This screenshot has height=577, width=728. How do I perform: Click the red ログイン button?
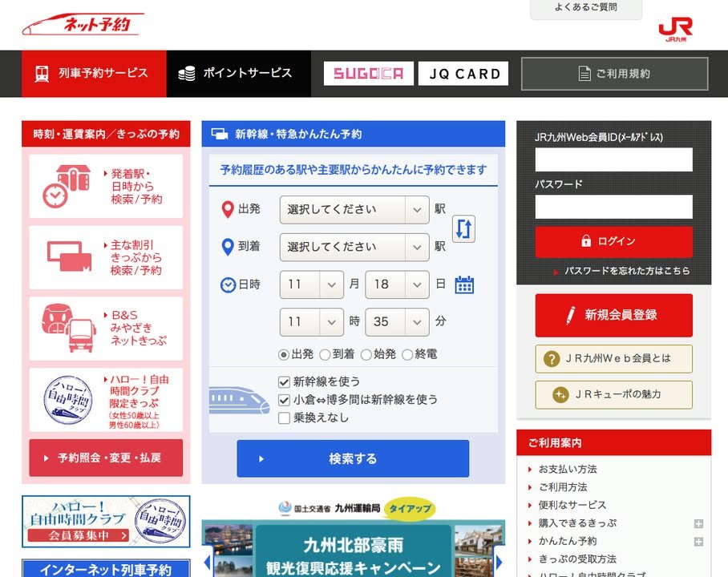[613, 241]
